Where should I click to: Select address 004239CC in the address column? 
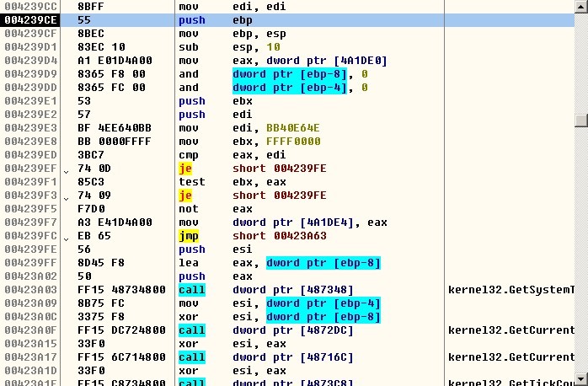(30, 7)
